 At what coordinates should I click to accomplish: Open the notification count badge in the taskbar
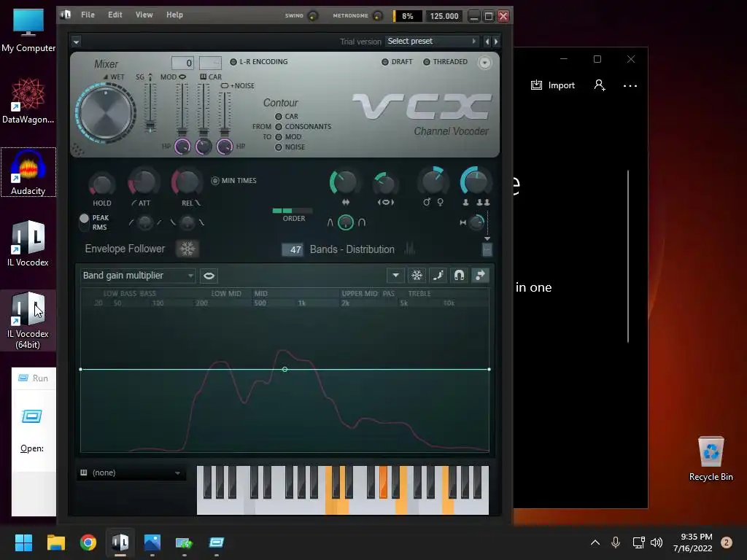726,542
